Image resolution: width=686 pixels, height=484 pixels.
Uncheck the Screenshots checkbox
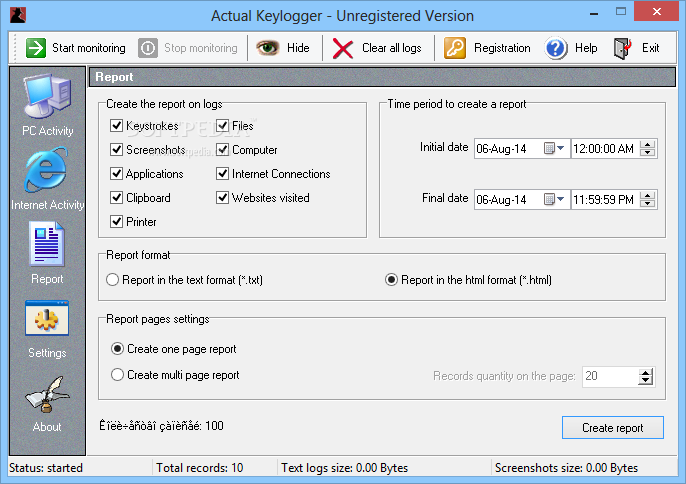tap(116, 150)
